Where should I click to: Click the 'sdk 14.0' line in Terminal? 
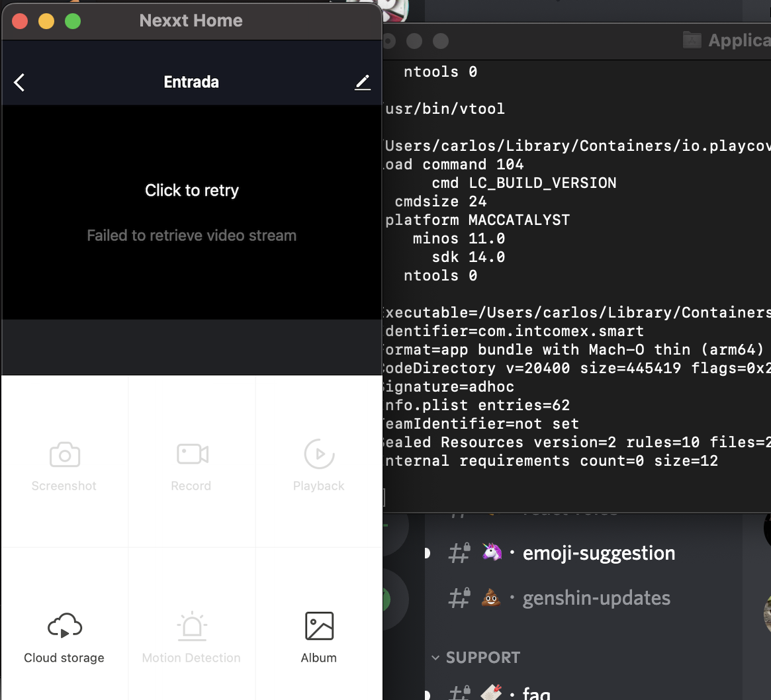[x=468, y=257]
